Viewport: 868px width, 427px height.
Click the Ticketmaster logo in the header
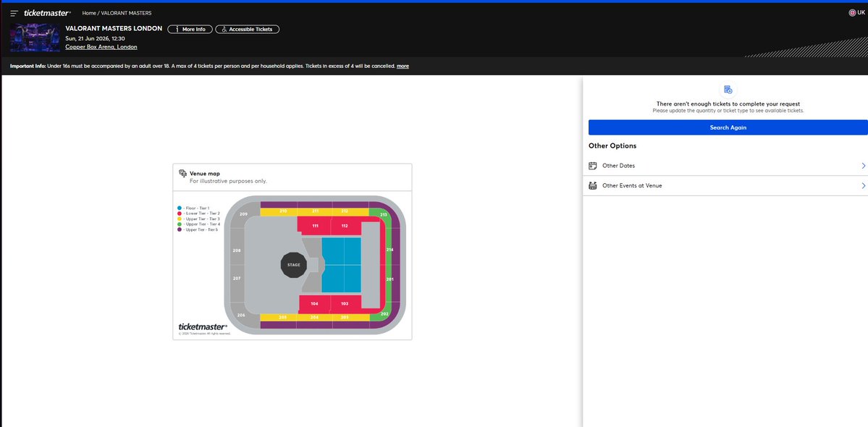[x=47, y=13]
